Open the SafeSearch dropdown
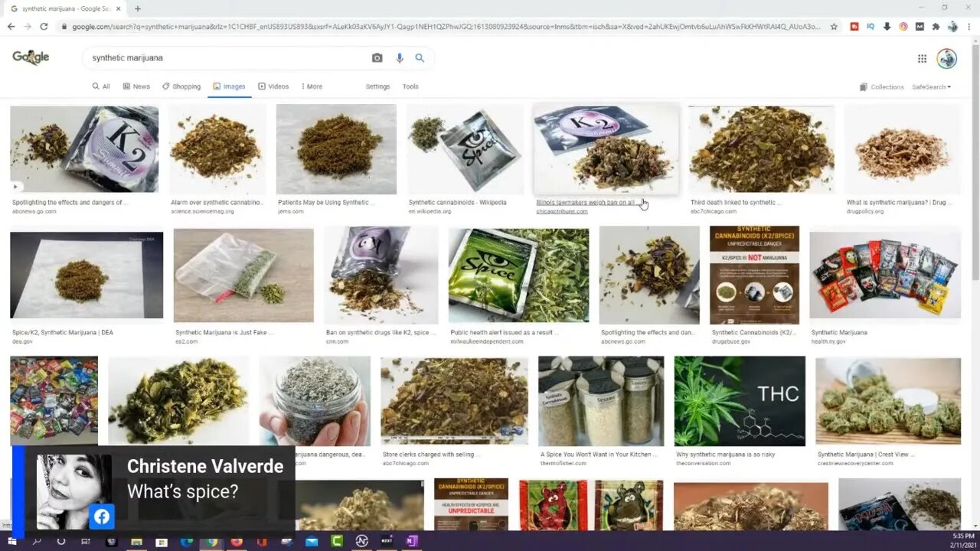Image resolution: width=980 pixels, height=551 pixels. click(x=931, y=86)
